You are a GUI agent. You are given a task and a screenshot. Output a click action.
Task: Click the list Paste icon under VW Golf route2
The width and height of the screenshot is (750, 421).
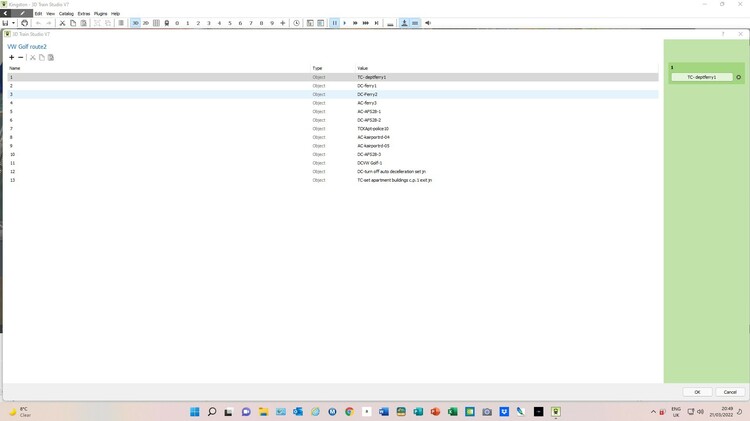coord(51,57)
